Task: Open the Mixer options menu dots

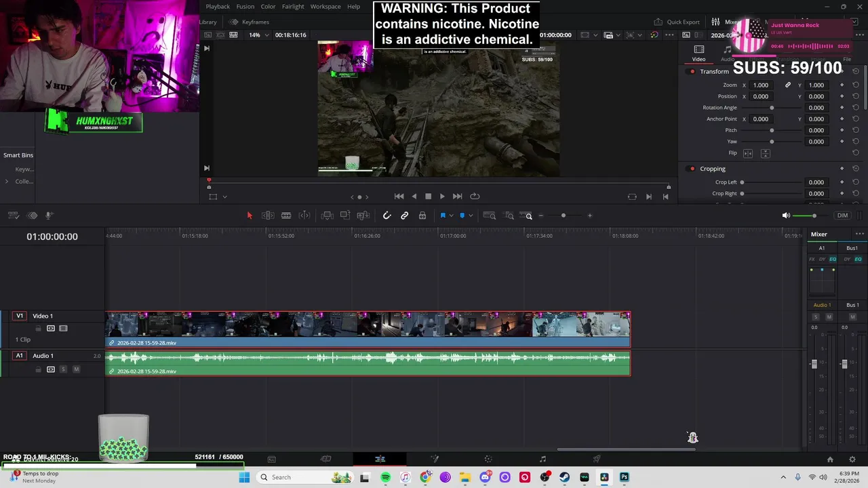Action: tap(860, 234)
